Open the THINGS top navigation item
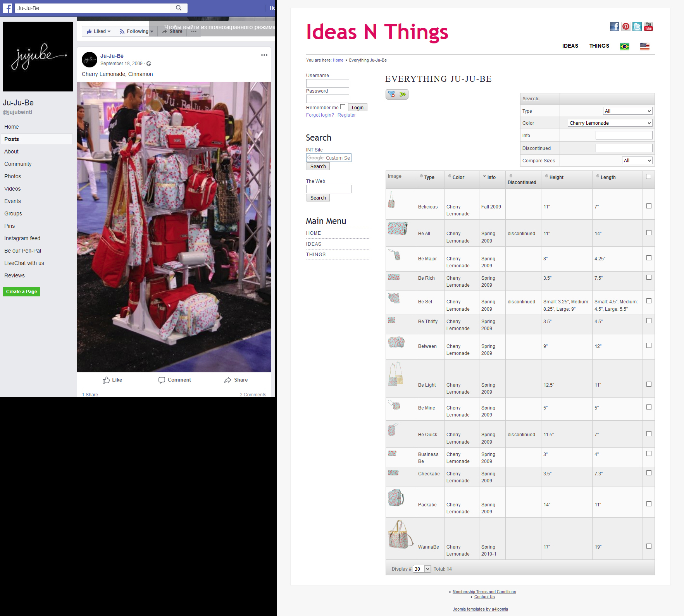This screenshot has width=684, height=616. click(x=599, y=46)
